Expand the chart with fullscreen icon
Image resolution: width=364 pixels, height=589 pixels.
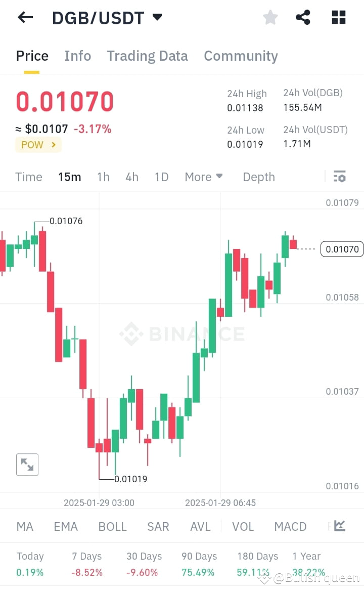27,465
